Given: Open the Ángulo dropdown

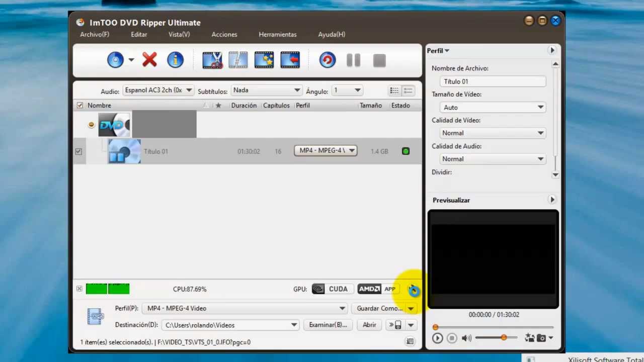Looking at the screenshot, I should [x=347, y=90].
